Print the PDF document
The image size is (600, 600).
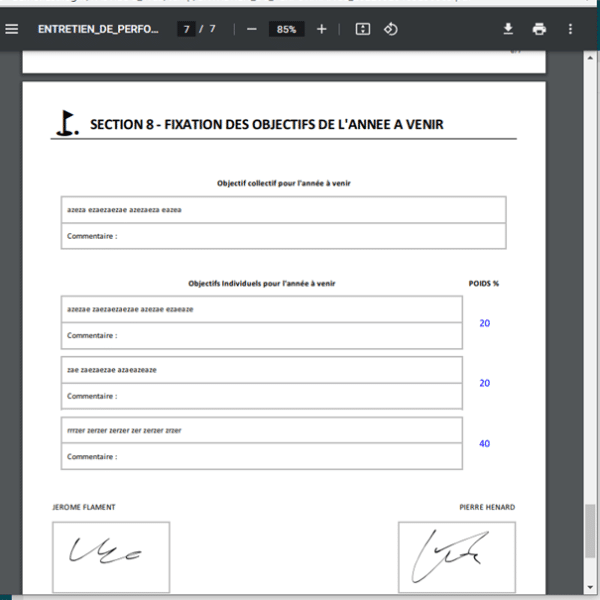pyautogui.click(x=539, y=29)
